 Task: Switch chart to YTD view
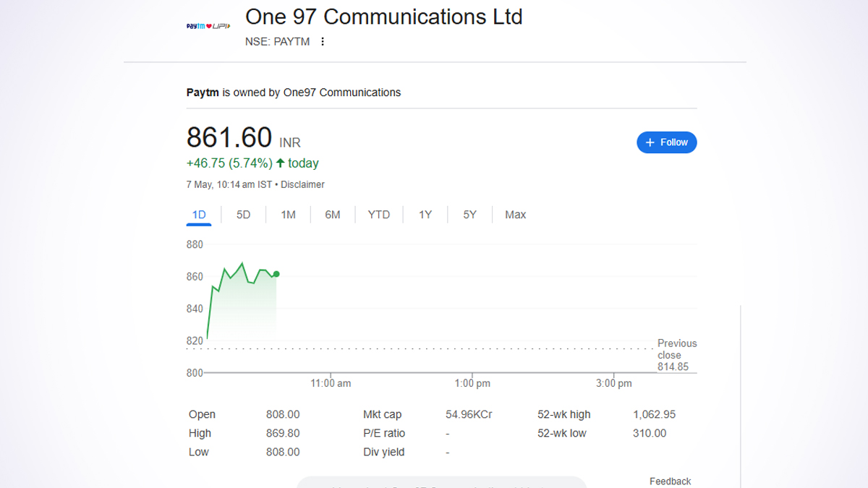[x=378, y=215]
